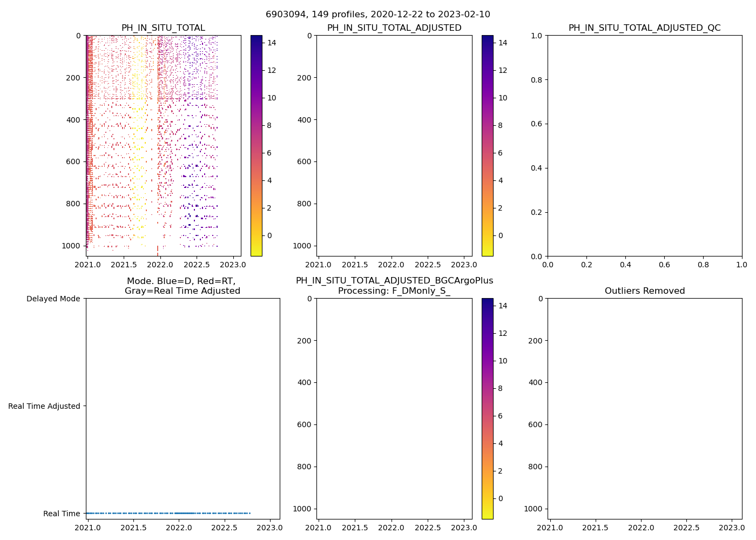Screen dimensions: 756x540
Task: Click the colorbar beside the BGCArgoPlus plot
Action: (x=487, y=409)
